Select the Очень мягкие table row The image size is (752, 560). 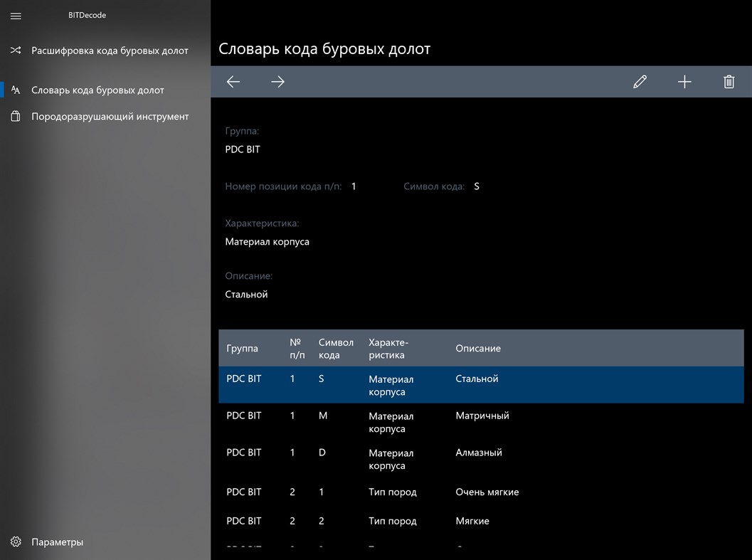coord(487,492)
